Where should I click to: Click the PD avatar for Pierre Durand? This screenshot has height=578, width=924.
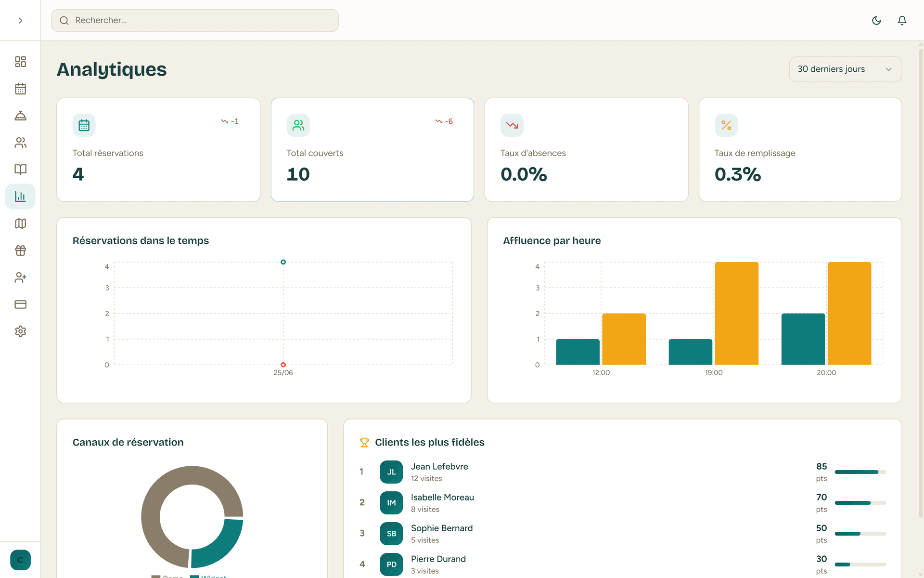click(391, 565)
